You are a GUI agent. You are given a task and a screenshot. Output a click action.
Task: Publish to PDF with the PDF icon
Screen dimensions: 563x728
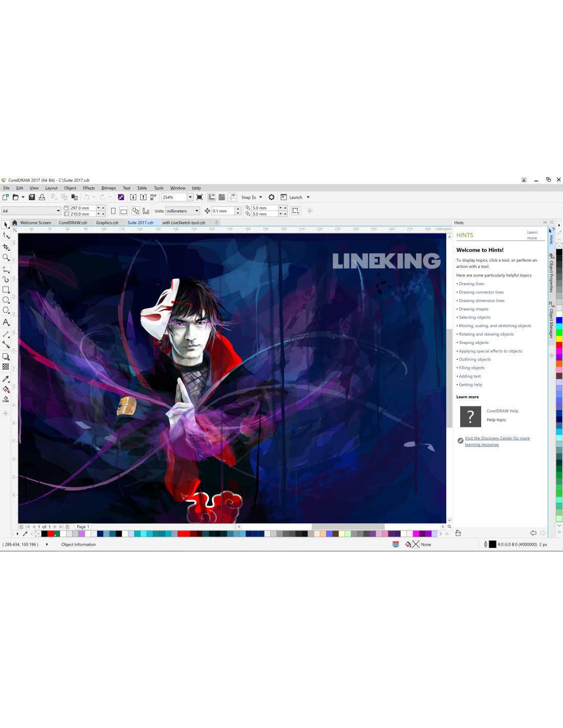click(x=153, y=197)
